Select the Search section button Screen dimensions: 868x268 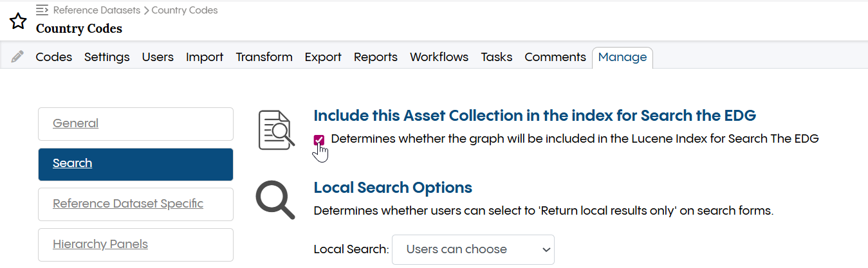coord(135,164)
